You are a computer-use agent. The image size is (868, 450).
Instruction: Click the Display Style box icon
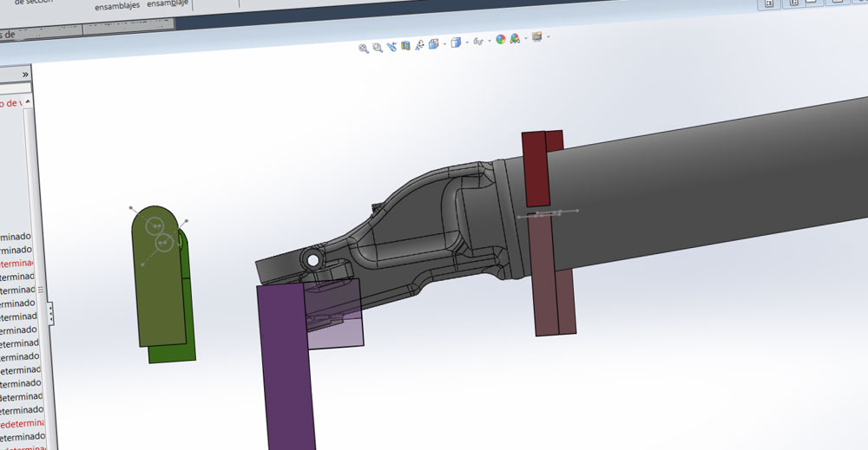[456, 42]
